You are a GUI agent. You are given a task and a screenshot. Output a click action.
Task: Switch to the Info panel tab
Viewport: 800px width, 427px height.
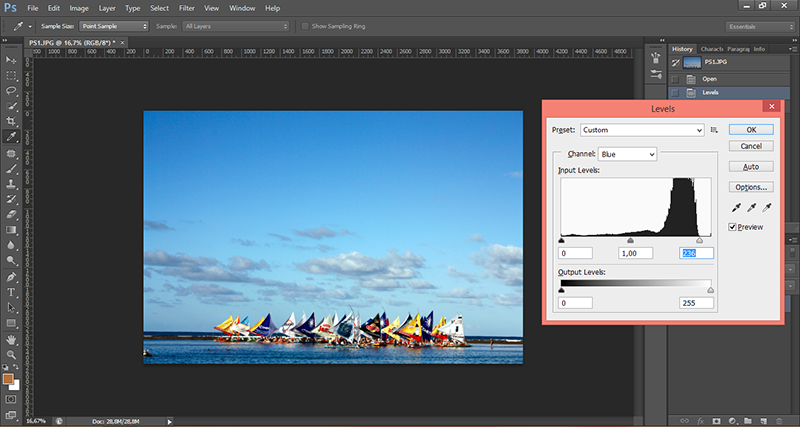coord(759,48)
